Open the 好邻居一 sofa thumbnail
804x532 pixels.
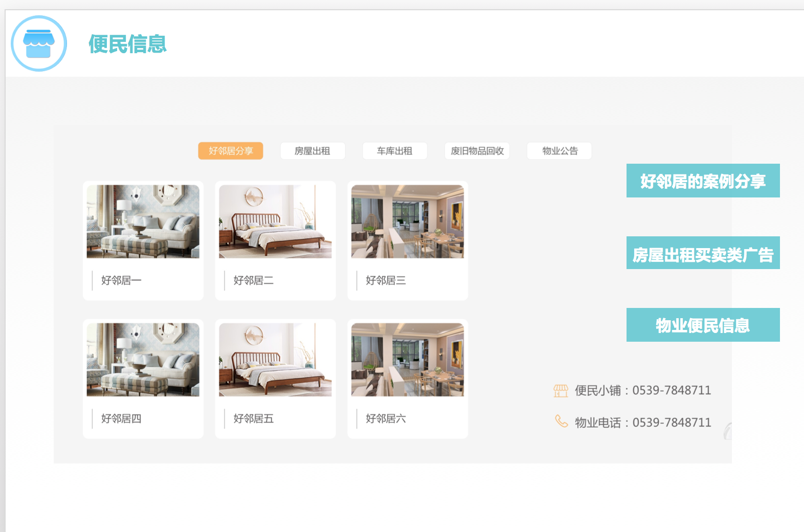tap(143, 221)
